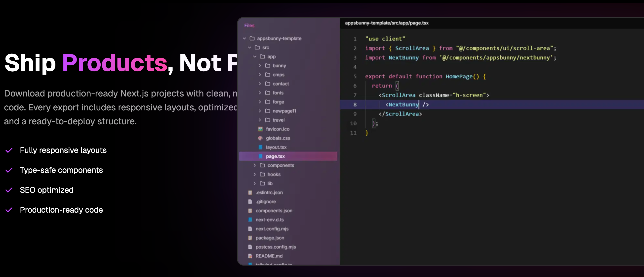The height and width of the screenshot is (277, 644).
Task: Open the components.json file
Action: [274, 210]
